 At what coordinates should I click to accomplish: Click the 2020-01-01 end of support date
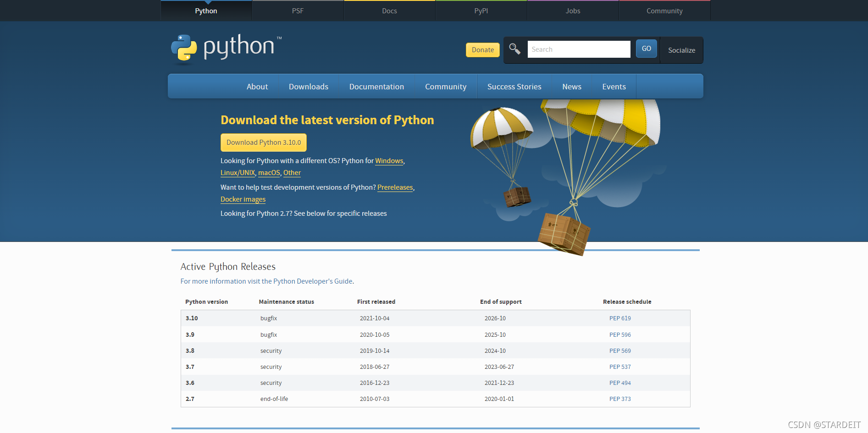499,399
